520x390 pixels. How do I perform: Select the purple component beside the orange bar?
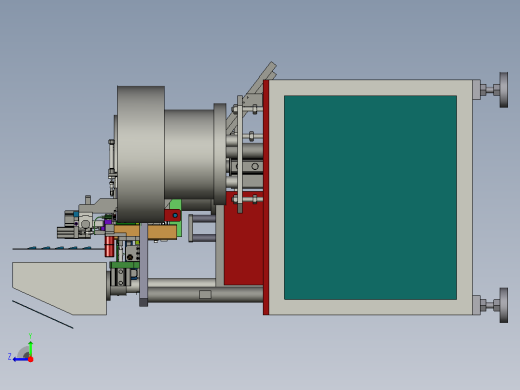click(108, 223)
